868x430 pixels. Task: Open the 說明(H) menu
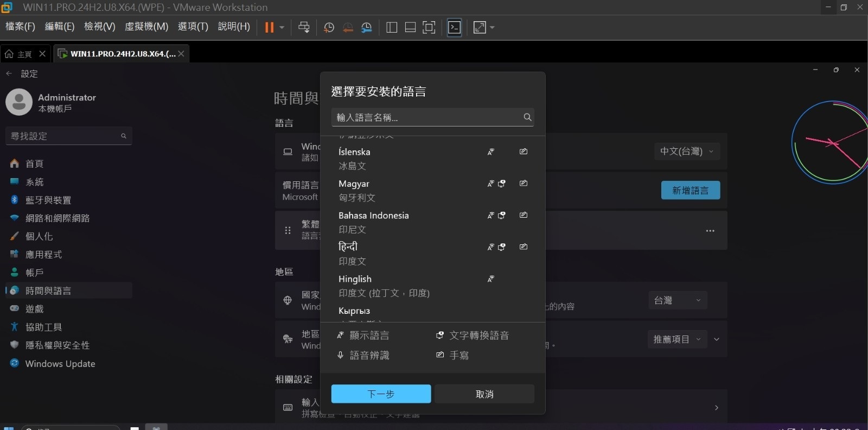coord(234,27)
